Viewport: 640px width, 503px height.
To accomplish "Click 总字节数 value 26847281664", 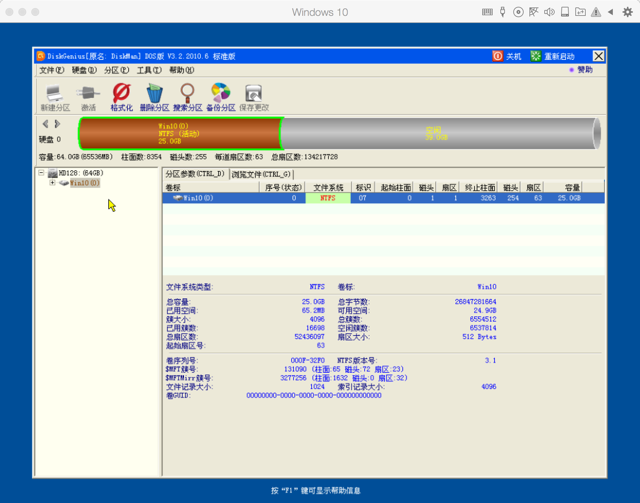I will (476, 302).
